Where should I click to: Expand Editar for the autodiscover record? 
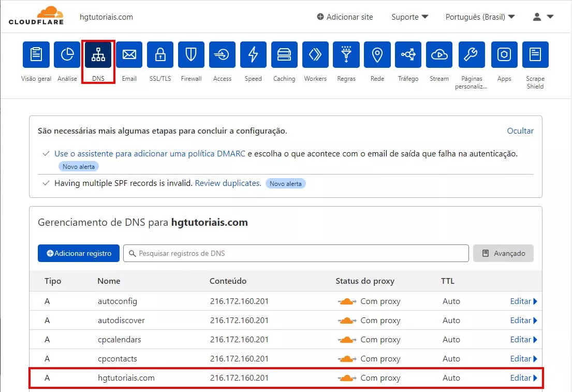[523, 320]
